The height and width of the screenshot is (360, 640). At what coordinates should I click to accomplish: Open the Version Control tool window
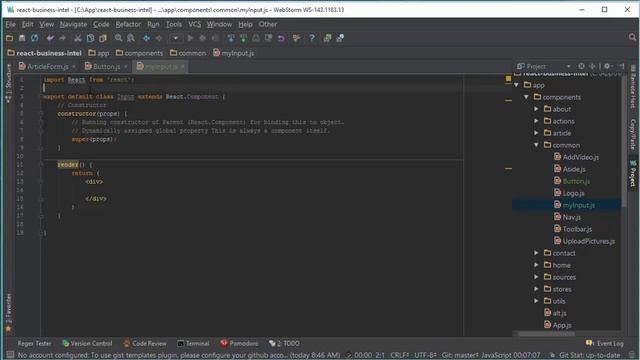pos(87,343)
